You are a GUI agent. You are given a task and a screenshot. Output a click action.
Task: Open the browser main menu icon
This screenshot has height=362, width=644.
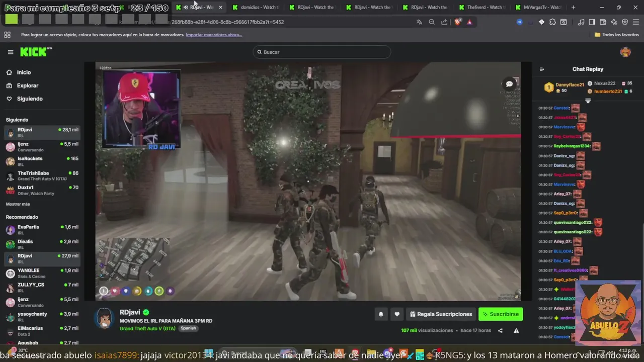635,22
